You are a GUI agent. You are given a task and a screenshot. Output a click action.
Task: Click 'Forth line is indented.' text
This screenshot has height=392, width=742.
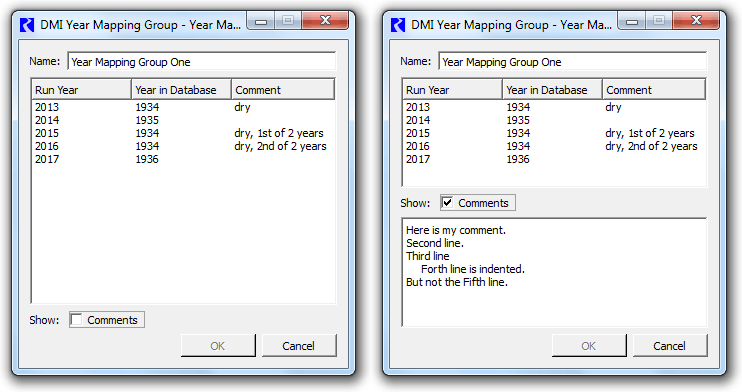coord(473,269)
